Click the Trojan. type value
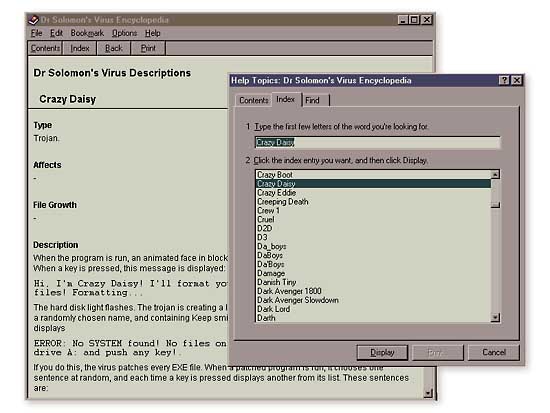The height and width of the screenshot is (413, 550). pos(46,138)
